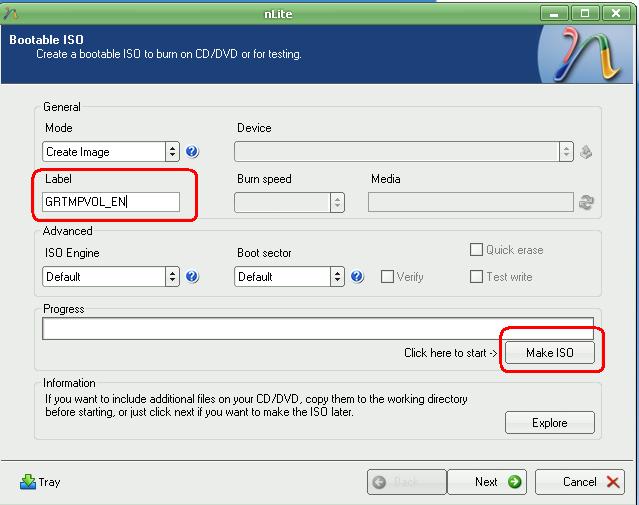Click the burn device icon beside Device field
This screenshot has width=639, height=505.
(x=586, y=152)
